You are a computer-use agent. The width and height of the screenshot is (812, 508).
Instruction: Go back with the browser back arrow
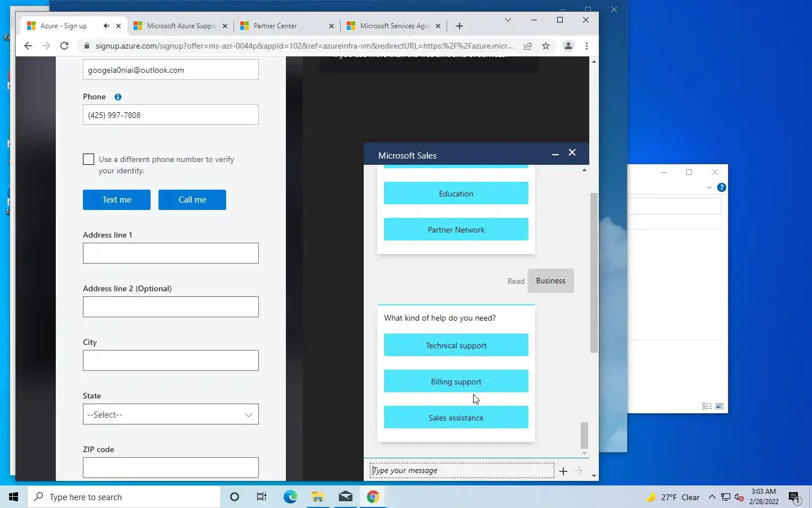pos(28,46)
